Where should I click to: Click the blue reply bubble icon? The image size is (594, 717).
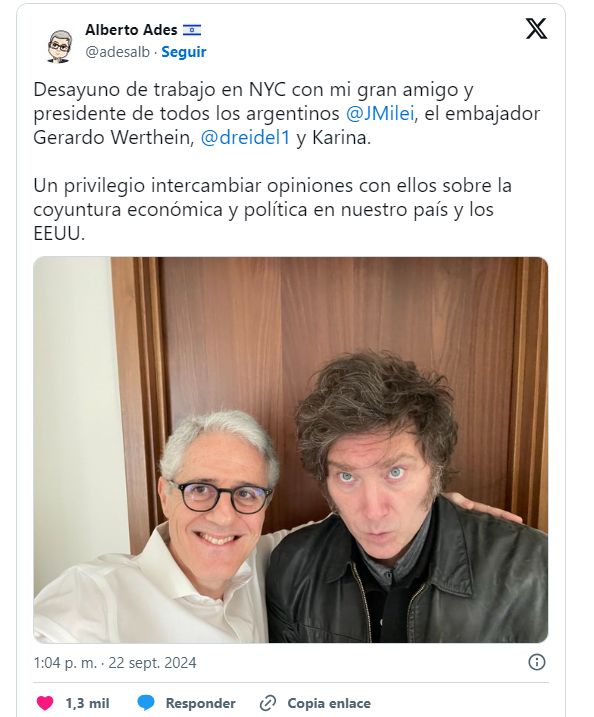point(146,703)
